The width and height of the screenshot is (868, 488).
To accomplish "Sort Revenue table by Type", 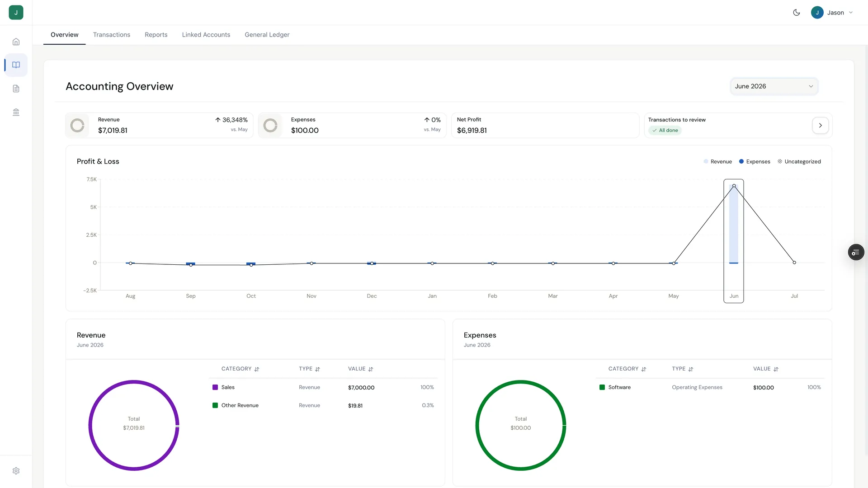I will click(x=309, y=369).
